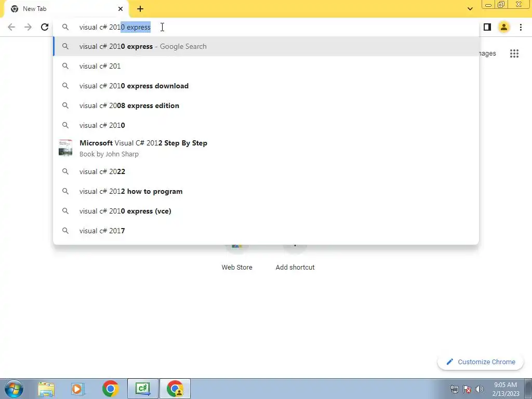
Task: Click search icon beside 'visual c# 2017'
Action: (65, 231)
